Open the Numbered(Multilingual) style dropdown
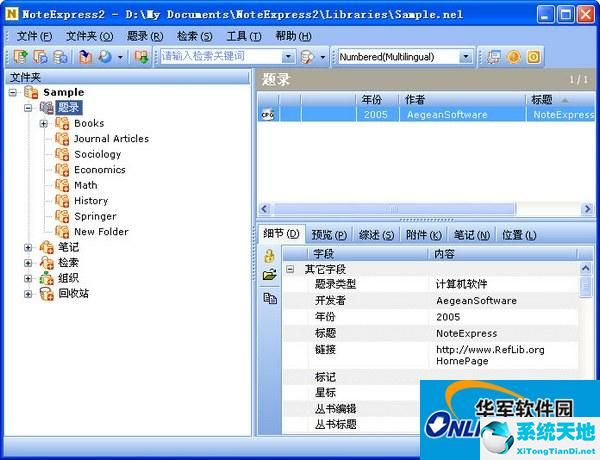Viewport: 600px width, 460px height. (466, 57)
